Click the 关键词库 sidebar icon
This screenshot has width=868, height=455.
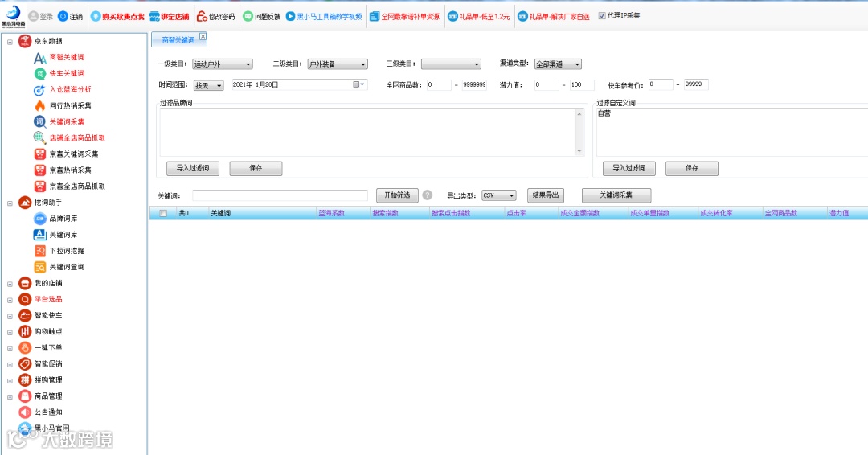(40, 235)
